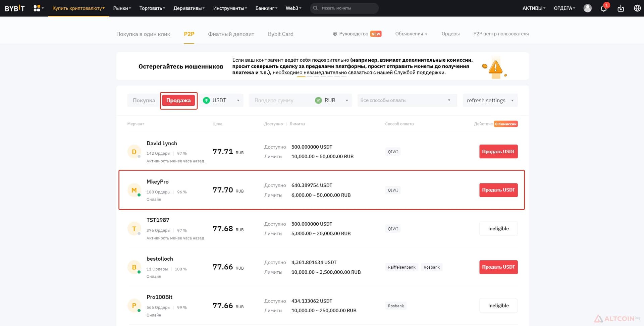Screen dimensions: 644x326
Task: Select the Bybit Card tab
Action: [281, 34]
